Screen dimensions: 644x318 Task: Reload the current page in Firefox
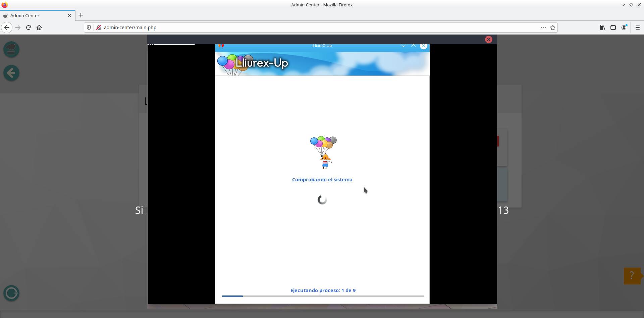point(29,28)
